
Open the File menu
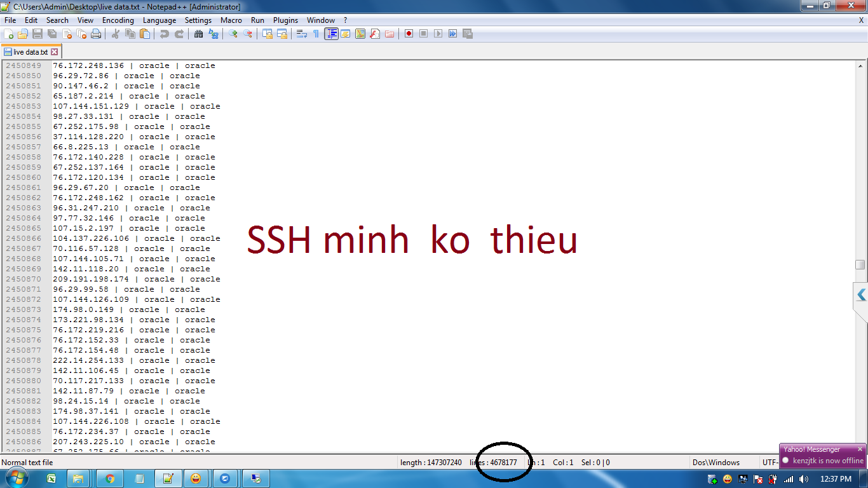coord(10,20)
